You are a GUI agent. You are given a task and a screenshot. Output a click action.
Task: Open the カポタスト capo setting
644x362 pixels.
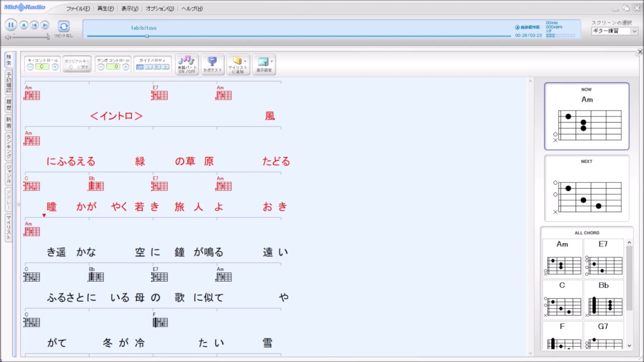click(212, 64)
